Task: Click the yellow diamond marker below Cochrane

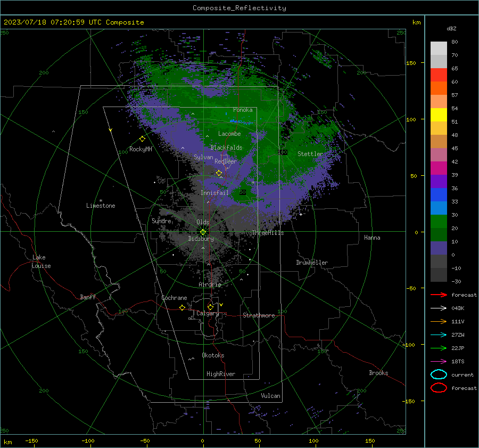Action: coord(182,307)
